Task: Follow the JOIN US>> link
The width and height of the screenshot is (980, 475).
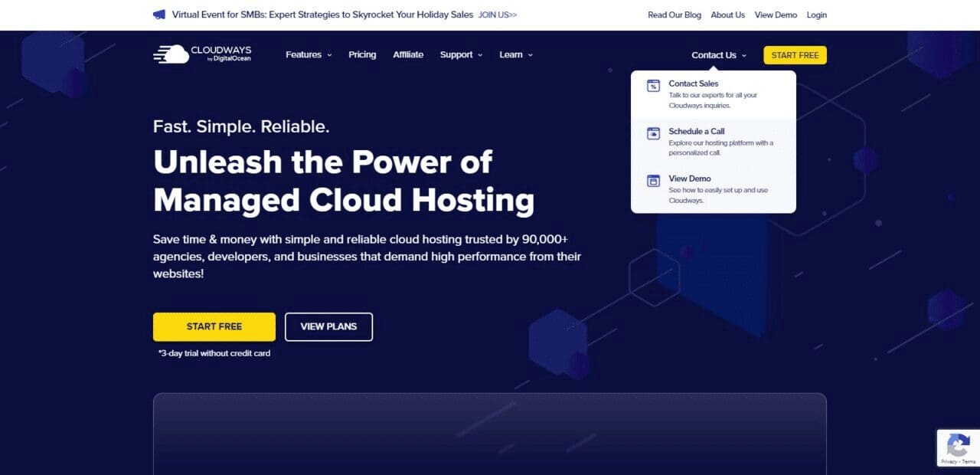Action: tap(498, 15)
